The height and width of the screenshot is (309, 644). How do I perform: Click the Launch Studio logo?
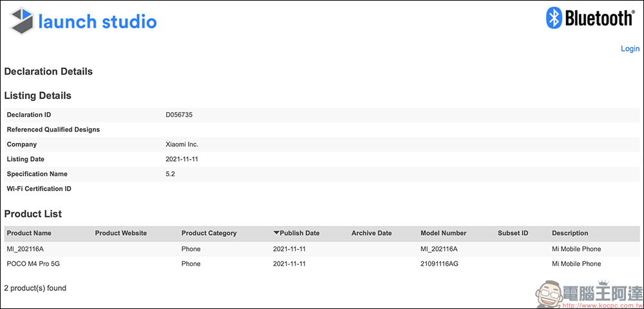click(x=83, y=21)
